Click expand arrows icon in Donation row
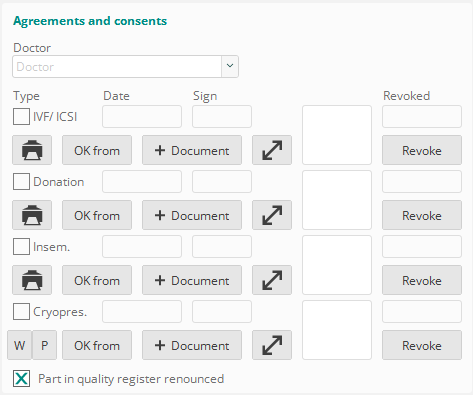Image resolution: width=473 pixels, height=395 pixels. [x=272, y=215]
